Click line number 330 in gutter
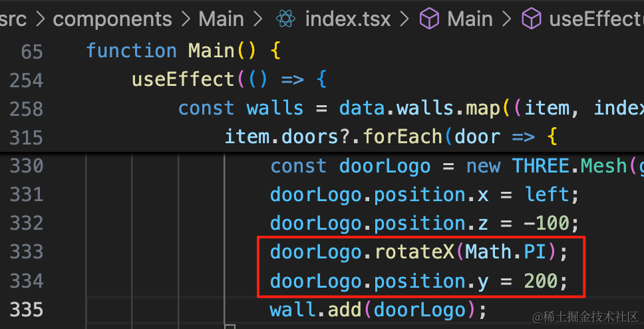The height and width of the screenshot is (329, 644). tap(27, 166)
